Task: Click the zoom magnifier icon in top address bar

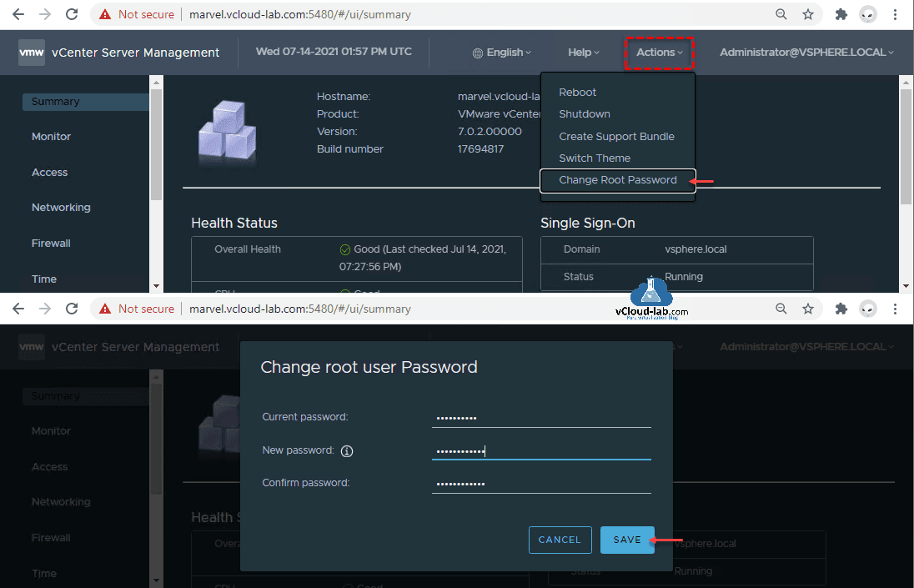Action: [781, 14]
